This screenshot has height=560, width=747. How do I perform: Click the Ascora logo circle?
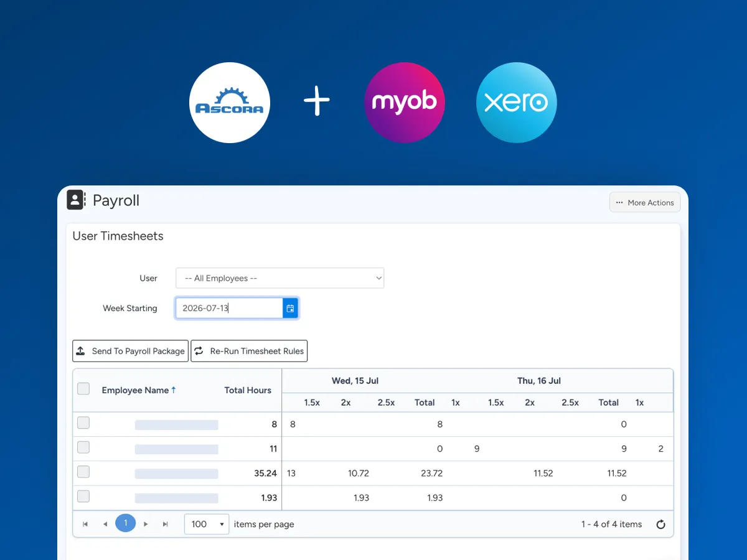[230, 103]
